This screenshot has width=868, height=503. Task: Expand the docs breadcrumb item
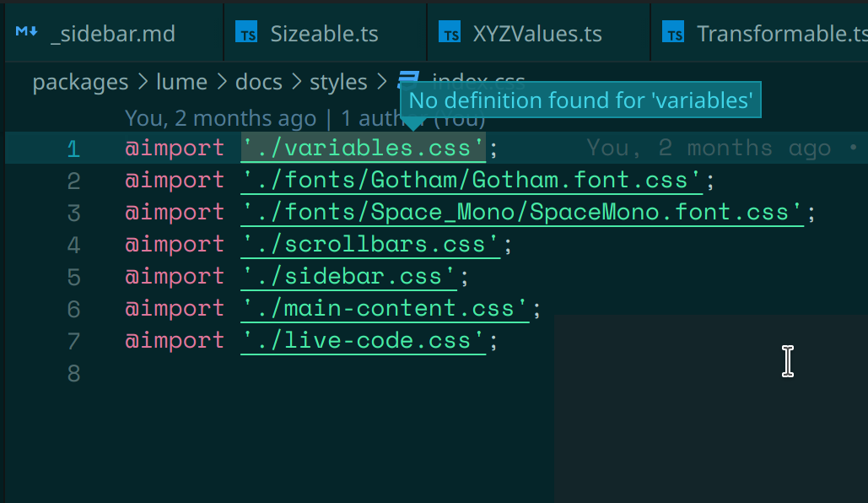[x=258, y=82]
